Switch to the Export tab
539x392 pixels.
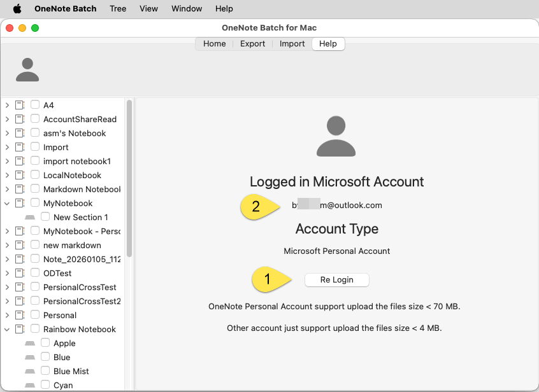coord(252,43)
